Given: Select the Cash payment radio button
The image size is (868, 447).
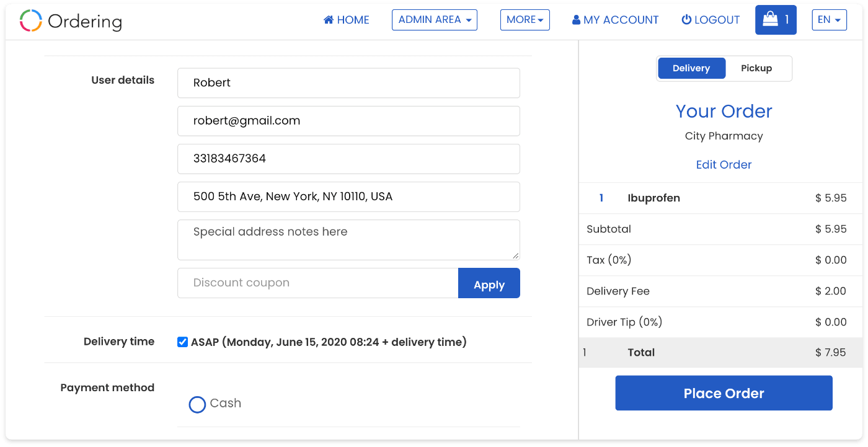Looking at the screenshot, I should [x=197, y=405].
